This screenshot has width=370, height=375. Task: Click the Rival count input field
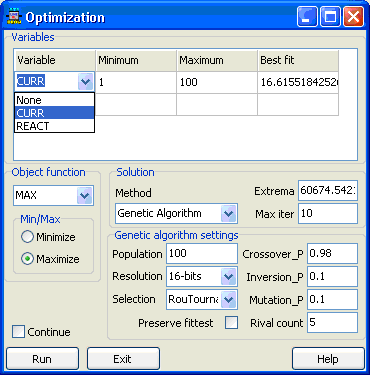pyautogui.click(x=332, y=322)
